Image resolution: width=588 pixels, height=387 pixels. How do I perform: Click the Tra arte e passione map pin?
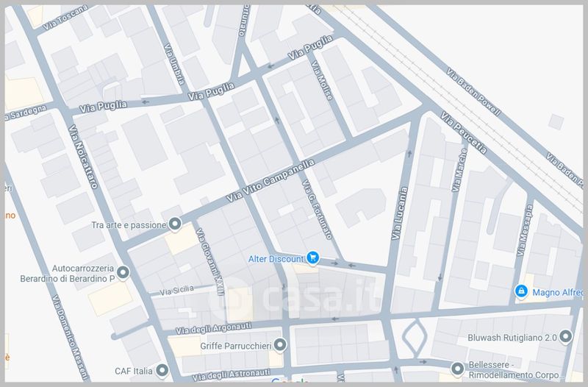(175, 224)
